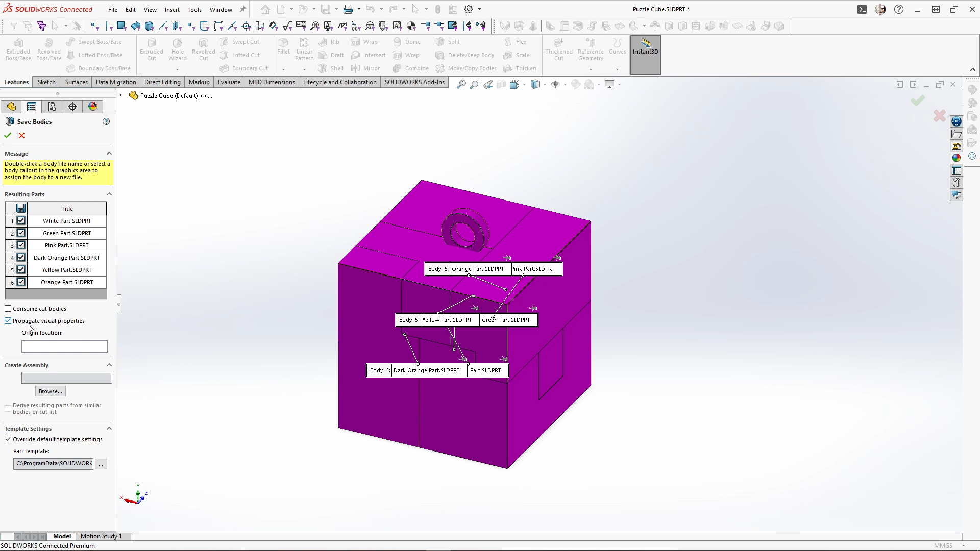Open the Insert menu
980x551 pixels.
pyautogui.click(x=172, y=9)
